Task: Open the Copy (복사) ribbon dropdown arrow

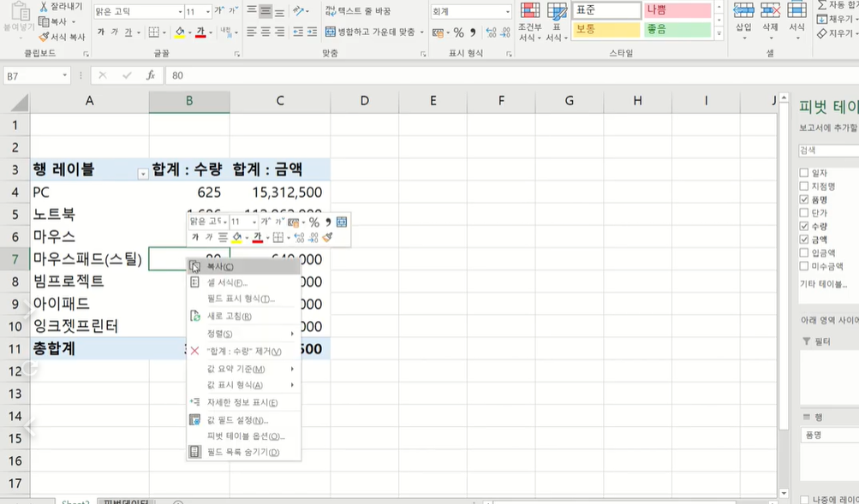Action: [74, 22]
